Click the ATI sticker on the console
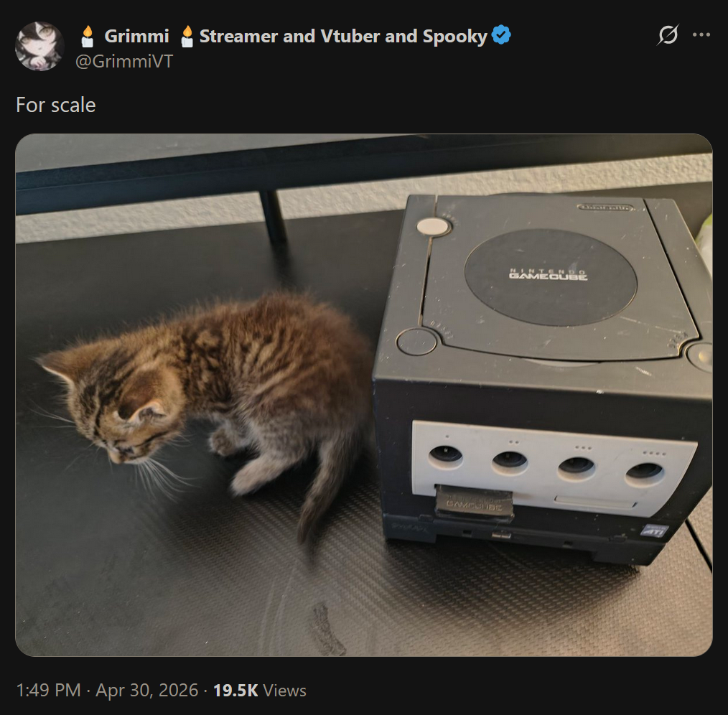 point(655,531)
